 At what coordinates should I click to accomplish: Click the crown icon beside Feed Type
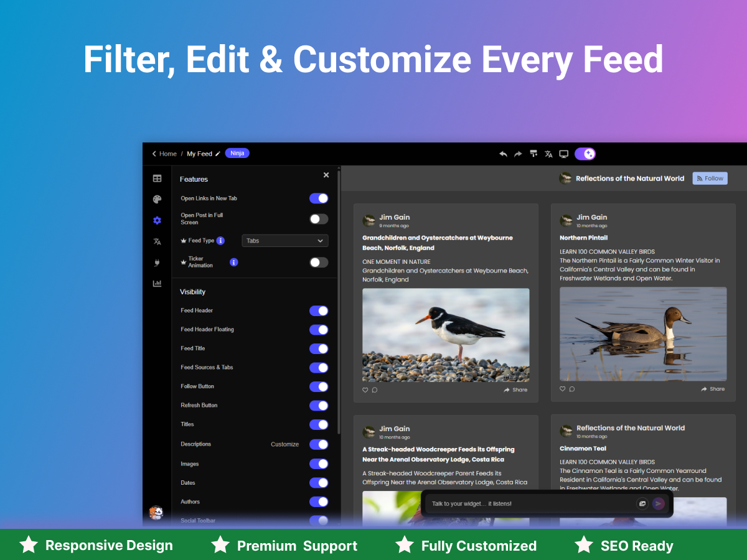pos(184,241)
